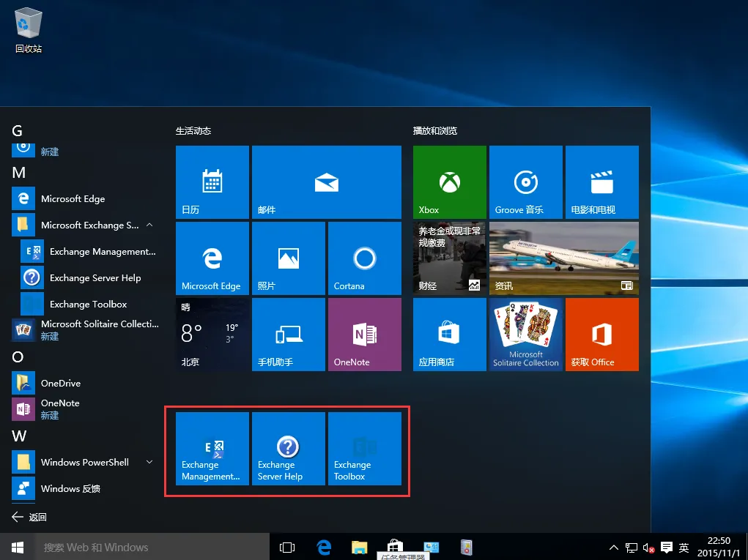The height and width of the screenshot is (560, 748).
Task: Click the letter O section header
Action: click(18, 357)
